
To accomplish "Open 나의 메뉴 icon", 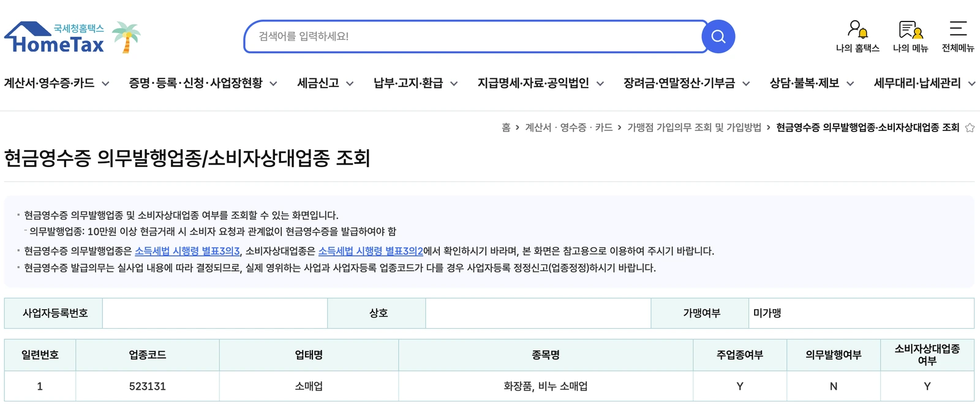I will pos(910,37).
